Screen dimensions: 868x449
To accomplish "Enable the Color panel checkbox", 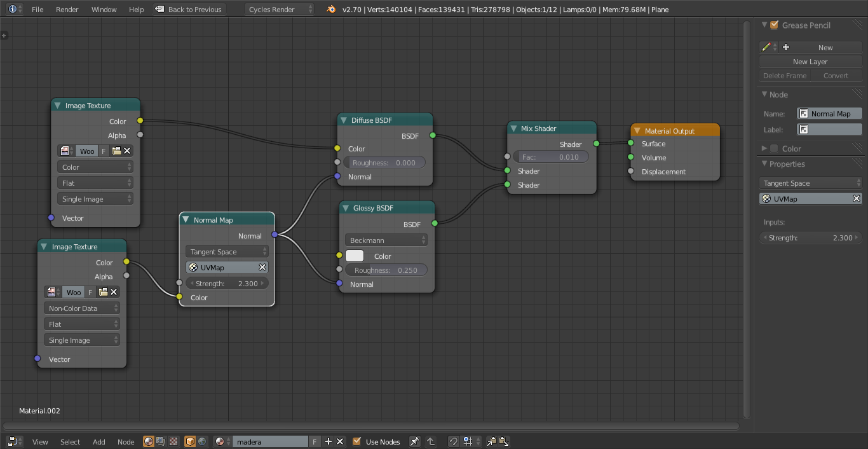I will [x=774, y=149].
